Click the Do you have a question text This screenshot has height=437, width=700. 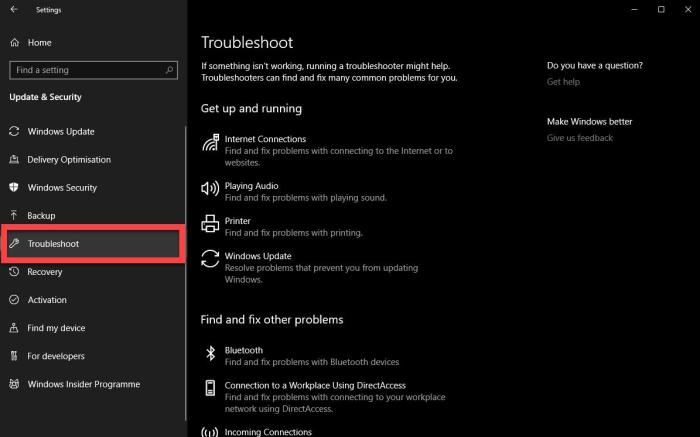tap(595, 65)
